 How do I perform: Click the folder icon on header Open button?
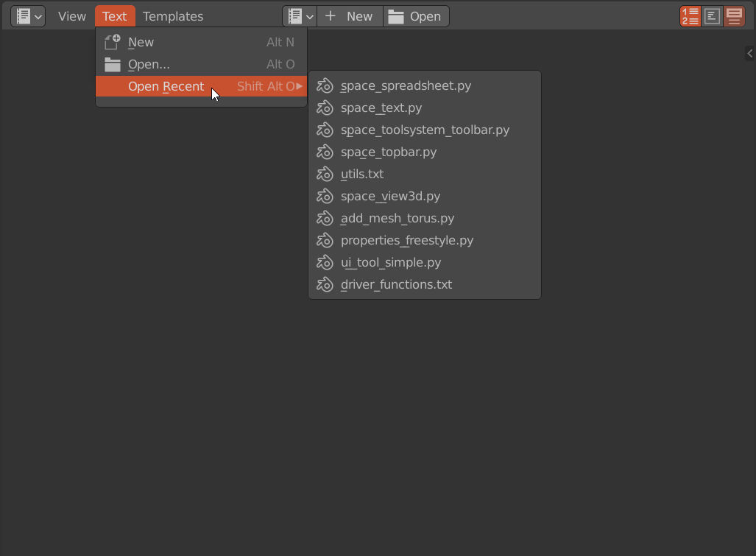(x=396, y=16)
